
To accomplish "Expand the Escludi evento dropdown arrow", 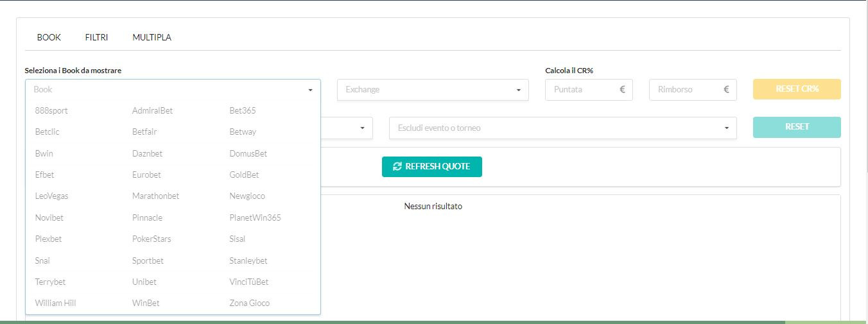I will coord(726,128).
